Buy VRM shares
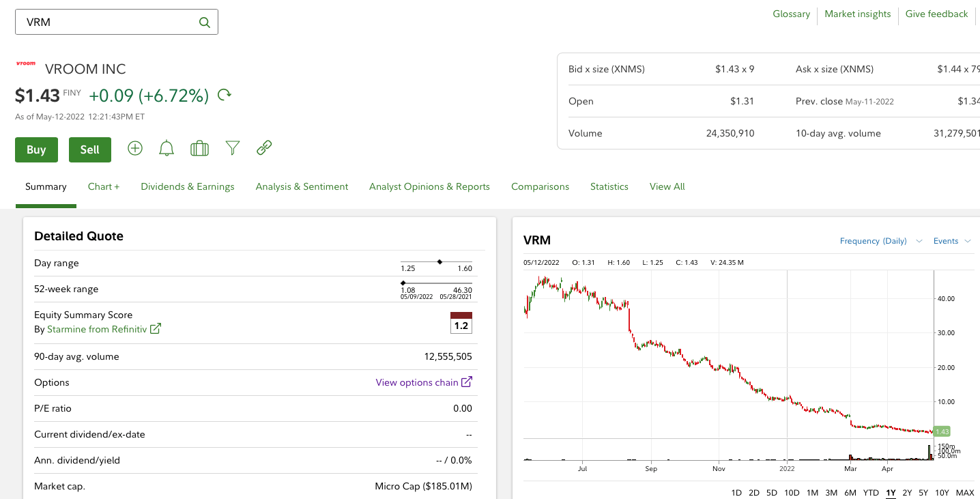The image size is (980, 499). (x=36, y=149)
